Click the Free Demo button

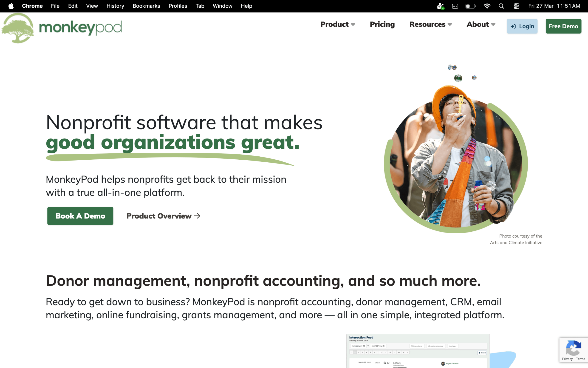(563, 26)
